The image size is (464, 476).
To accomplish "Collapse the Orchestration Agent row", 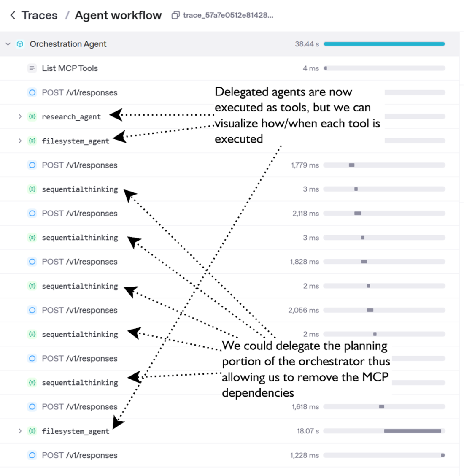I will tap(8, 44).
